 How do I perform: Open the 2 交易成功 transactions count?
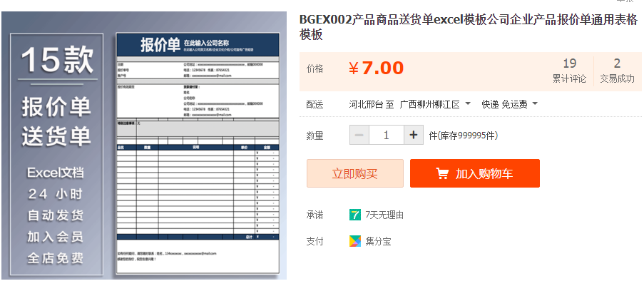617,71
